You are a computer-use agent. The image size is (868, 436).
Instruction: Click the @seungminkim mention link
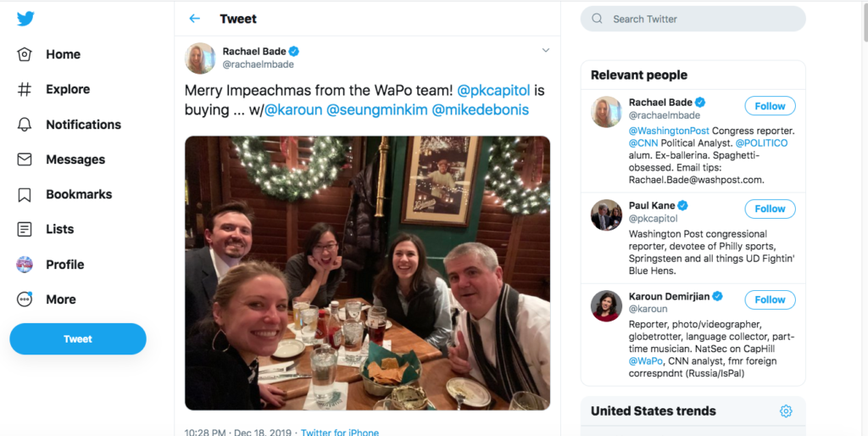[x=377, y=110]
